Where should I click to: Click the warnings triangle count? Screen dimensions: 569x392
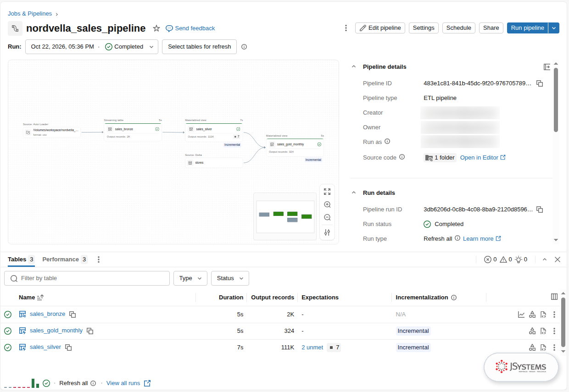click(x=506, y=259)
